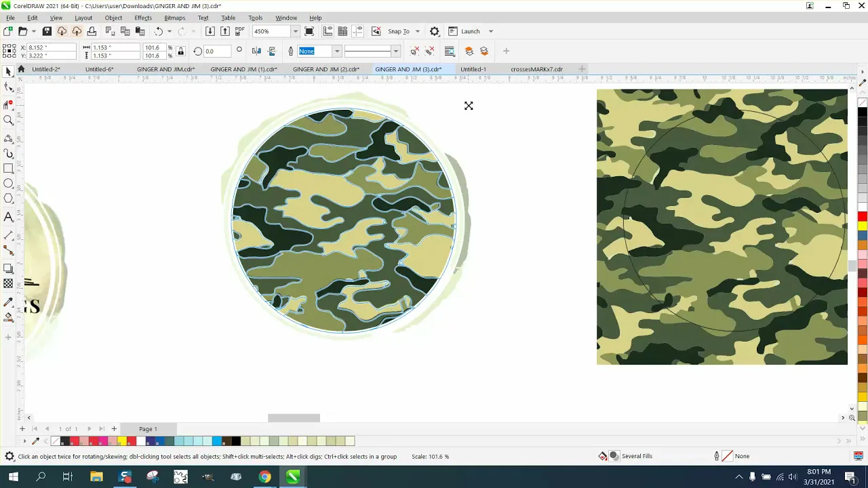868x488 pixels.
Task: Switch to GINGER AND JIM (2).cdr tab
Action: tap(326, 69)
